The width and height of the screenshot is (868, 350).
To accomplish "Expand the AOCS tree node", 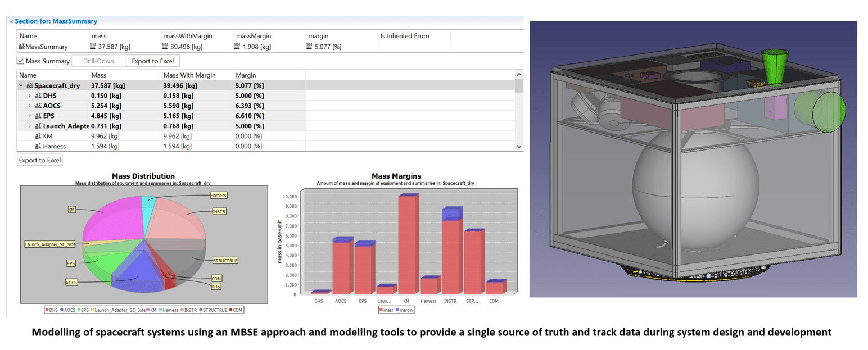I will point(29,106).
